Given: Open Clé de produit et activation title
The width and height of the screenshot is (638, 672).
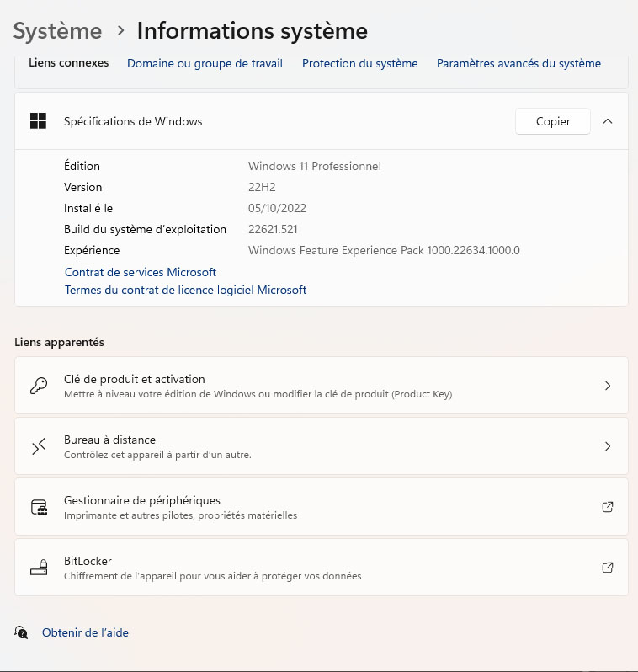Looking at the screenshot, I should [135, 379].
